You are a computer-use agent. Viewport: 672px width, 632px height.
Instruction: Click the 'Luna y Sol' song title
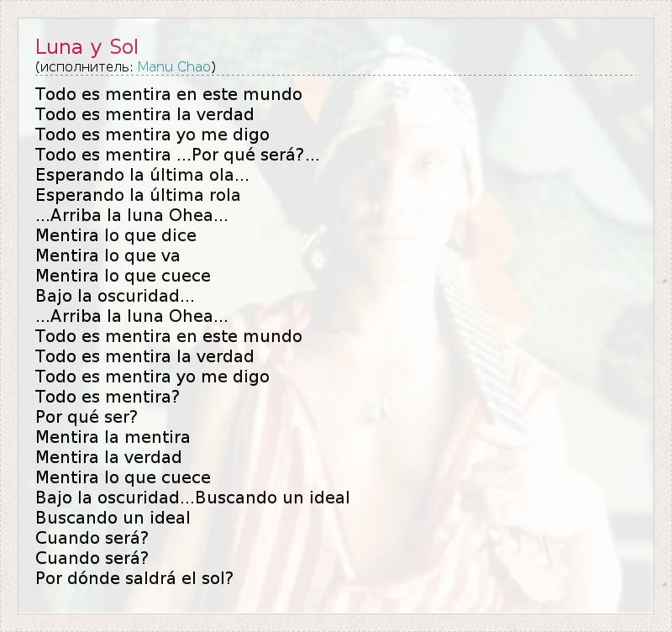(x=87, y=46)
